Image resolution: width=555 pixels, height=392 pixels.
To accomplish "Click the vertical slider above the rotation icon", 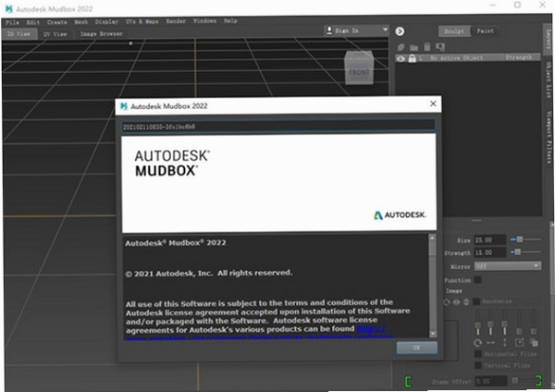I will [477, 324].
